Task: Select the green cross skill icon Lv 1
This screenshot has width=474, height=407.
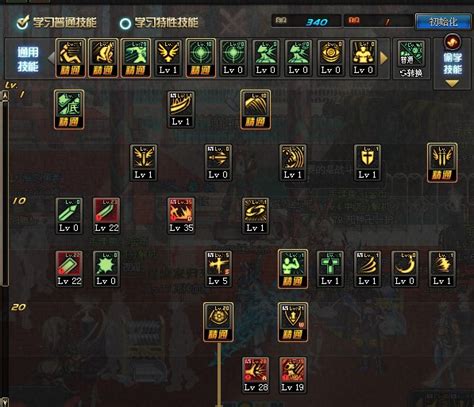Action: pos(330,269)
